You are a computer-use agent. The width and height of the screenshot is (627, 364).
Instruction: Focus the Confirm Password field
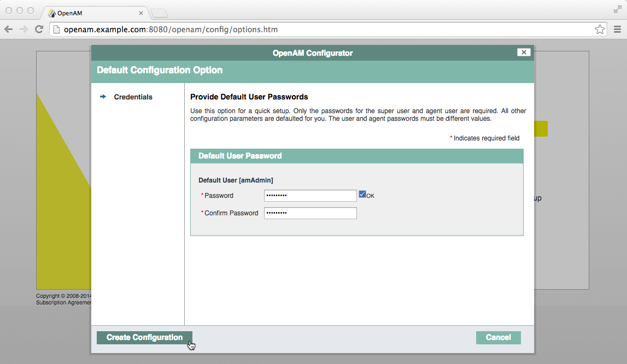click(x=310, y=213)
